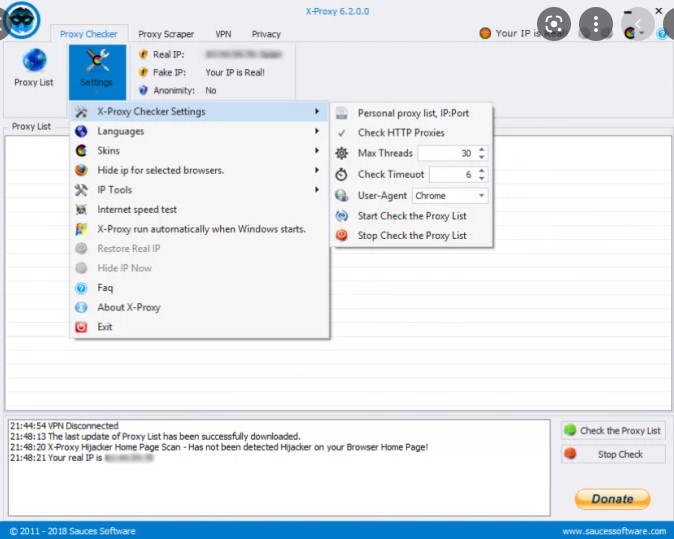Click the Real IP shield icon
This screenshot has width=674, height=539.
coord(143,55)
